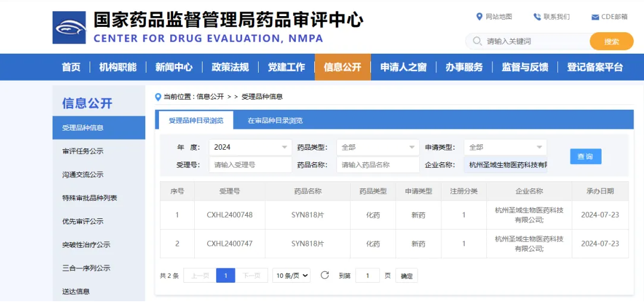
Task: Expand the 申请类型 dropdown
Action: coord(505,147)
